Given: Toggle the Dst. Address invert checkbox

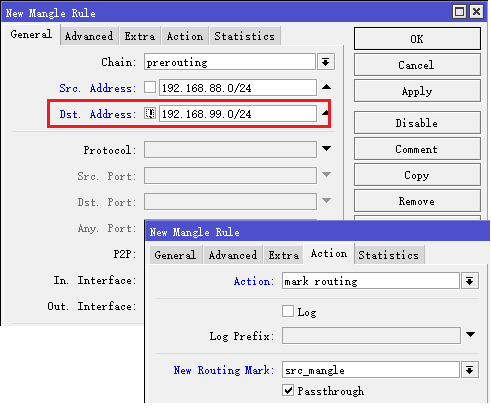Looking at the screenshot, I should click(x=150, y=114).
